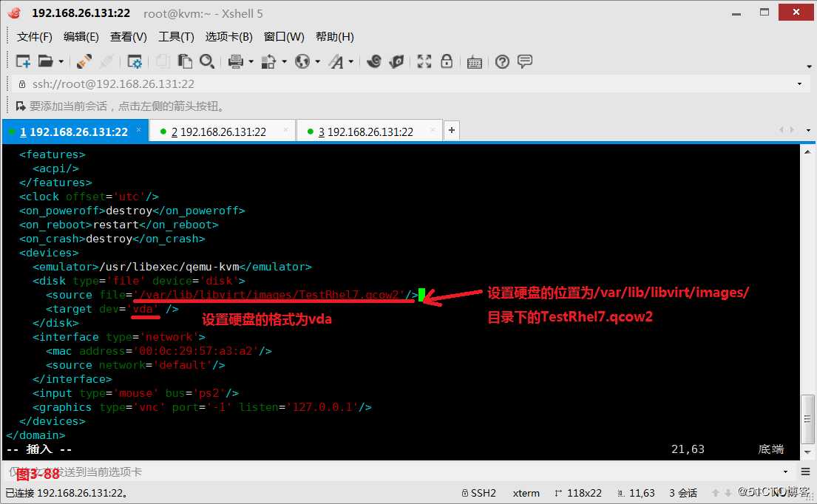The width and height of the screenshot is (817, 504).
Task: Open the session folder icon
Action: [x=45, y=61]
